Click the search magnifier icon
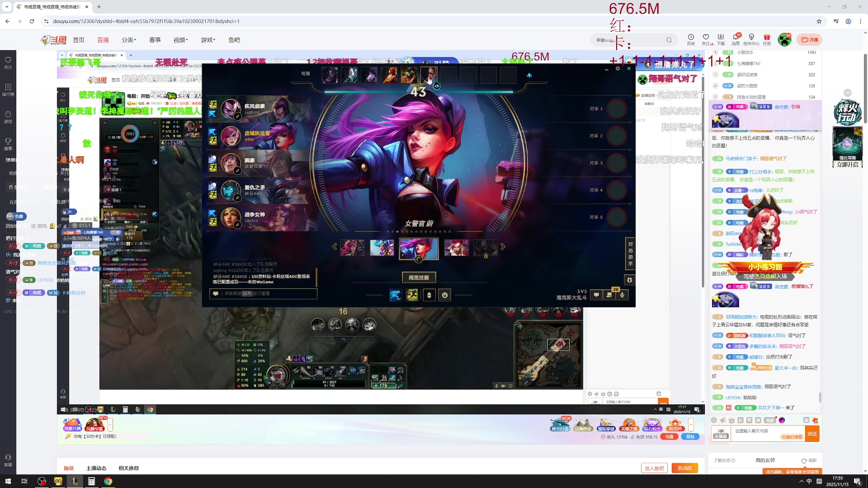The image size is (868, 488). [669, 40]
